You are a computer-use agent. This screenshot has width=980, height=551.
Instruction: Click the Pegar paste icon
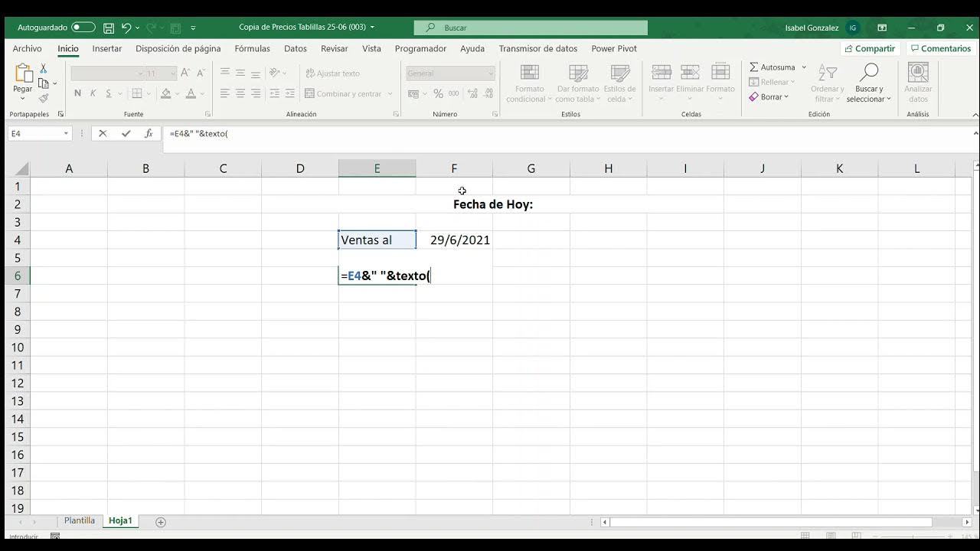23,74
